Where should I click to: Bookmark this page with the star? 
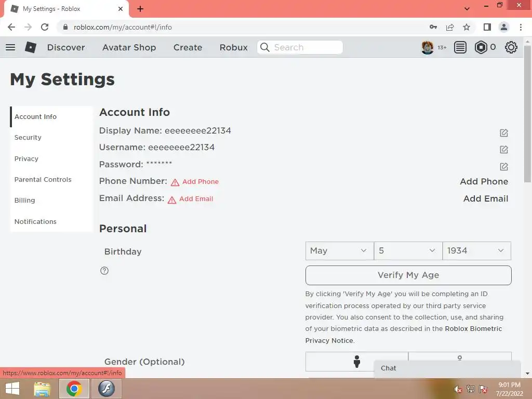467,27
